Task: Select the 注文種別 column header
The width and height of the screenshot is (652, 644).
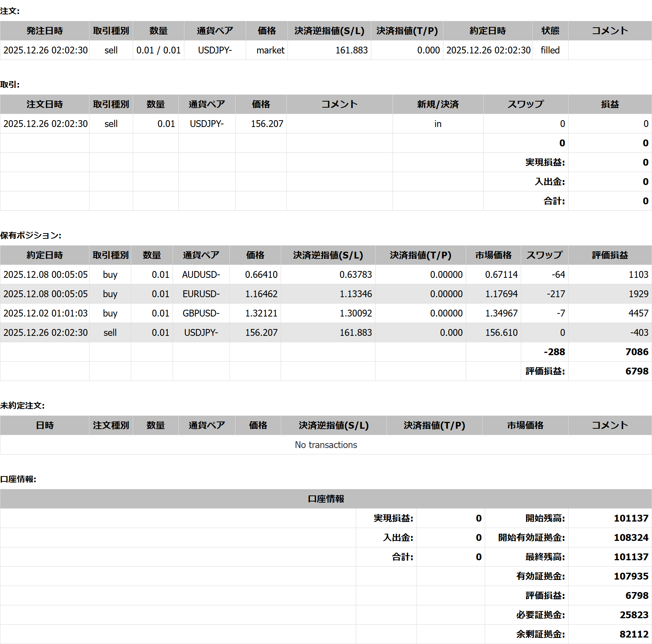Action: [111, 425]
